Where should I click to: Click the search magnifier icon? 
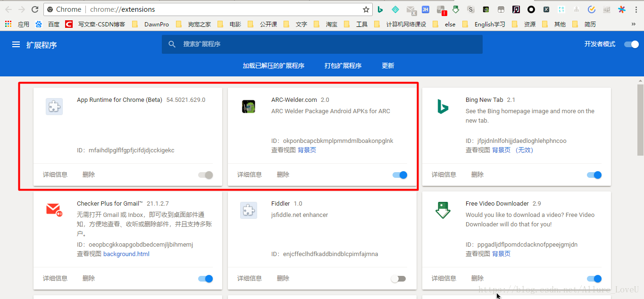pos(172,44)
